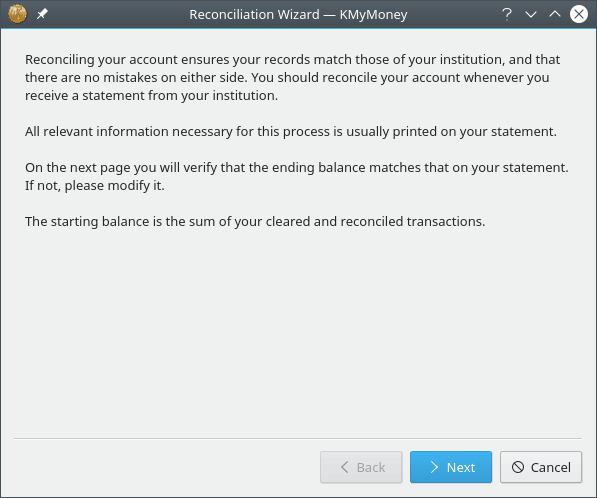
Task: Click the paragraph starting "Reconciling your account"
Action: pyautogui.click(x=292, y=77)
